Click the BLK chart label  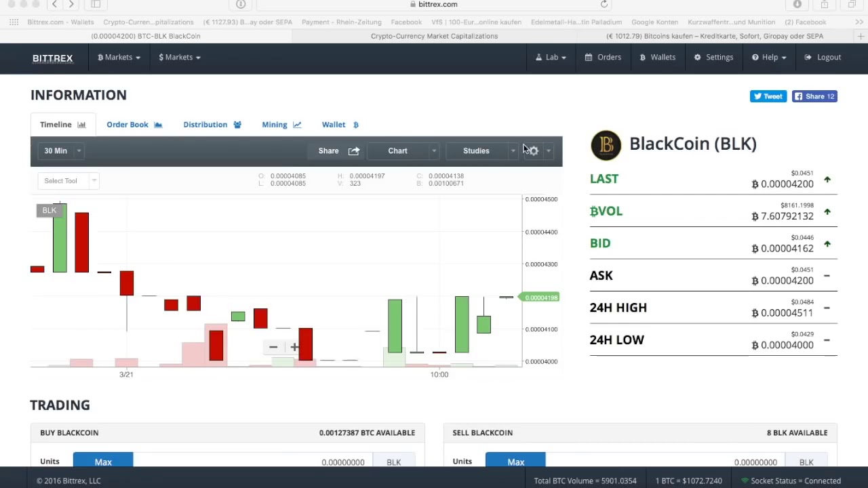point(49,210)
